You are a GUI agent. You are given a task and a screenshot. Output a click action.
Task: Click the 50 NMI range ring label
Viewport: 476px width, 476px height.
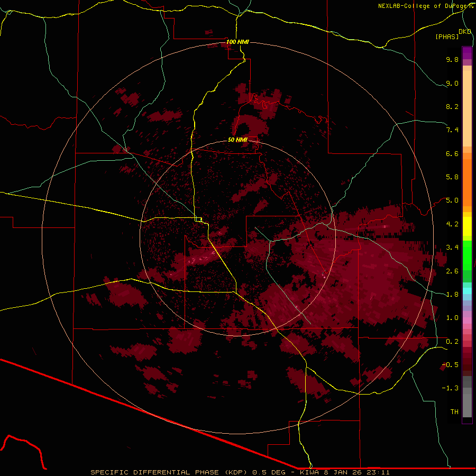237,140
